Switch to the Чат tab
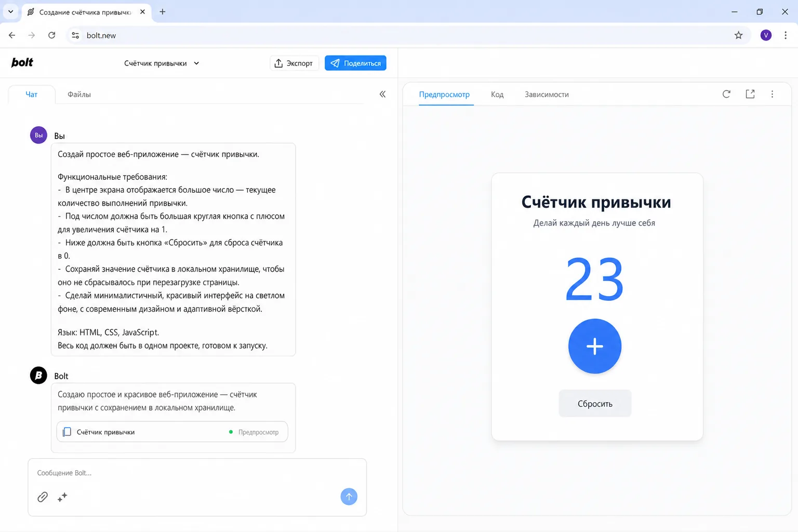The height and width of the screenshot is (532, 798). pyautogui.click(x=32, y=95)
